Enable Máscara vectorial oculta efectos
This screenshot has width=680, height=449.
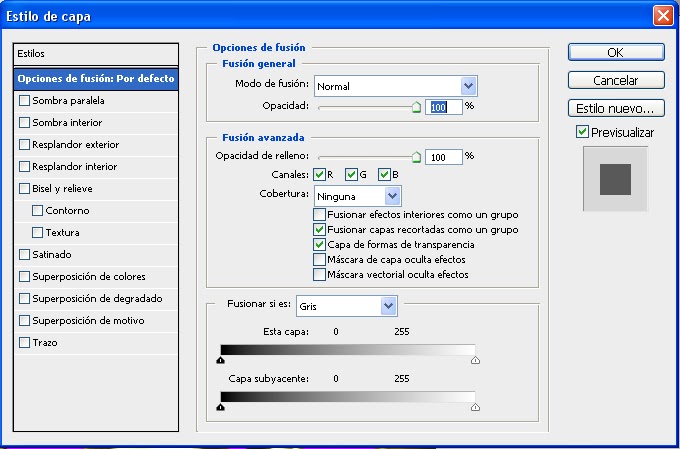pos(320,275)
